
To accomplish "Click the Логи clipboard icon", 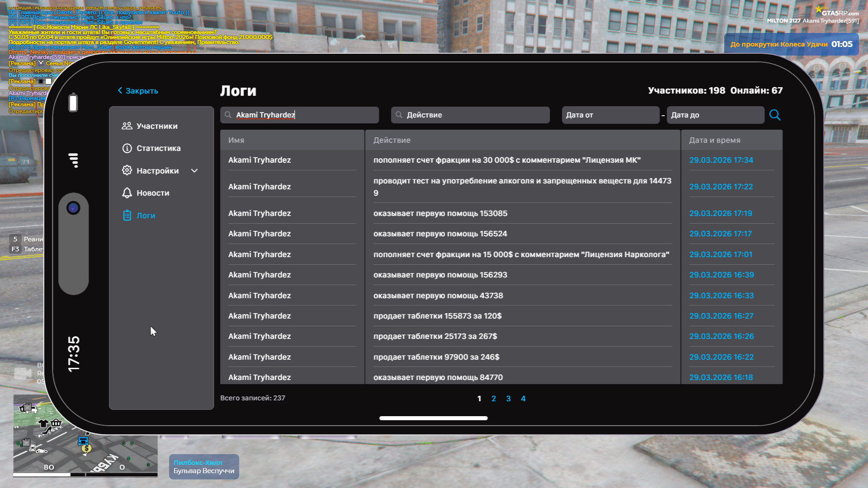I will 127,216.
